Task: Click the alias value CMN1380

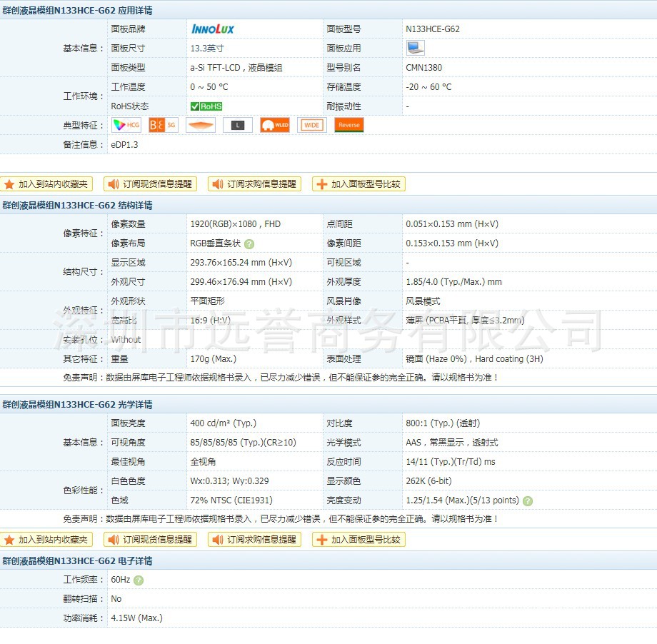Action: 423,67
